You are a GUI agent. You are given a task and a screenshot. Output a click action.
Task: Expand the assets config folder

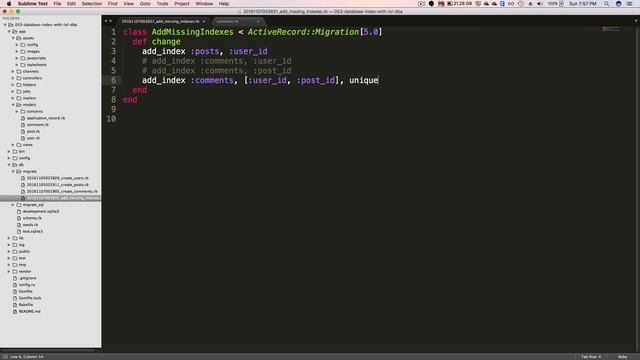[17, 45]
